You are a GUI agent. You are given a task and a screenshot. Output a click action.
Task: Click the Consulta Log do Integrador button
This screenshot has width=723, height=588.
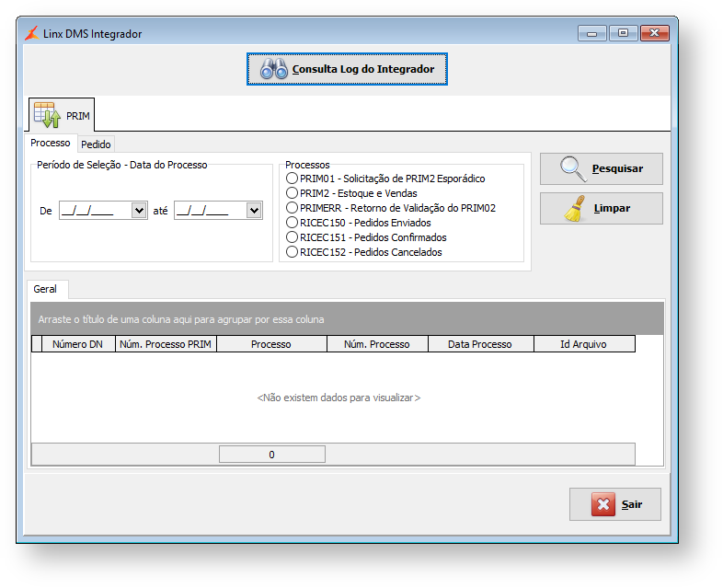347,69
